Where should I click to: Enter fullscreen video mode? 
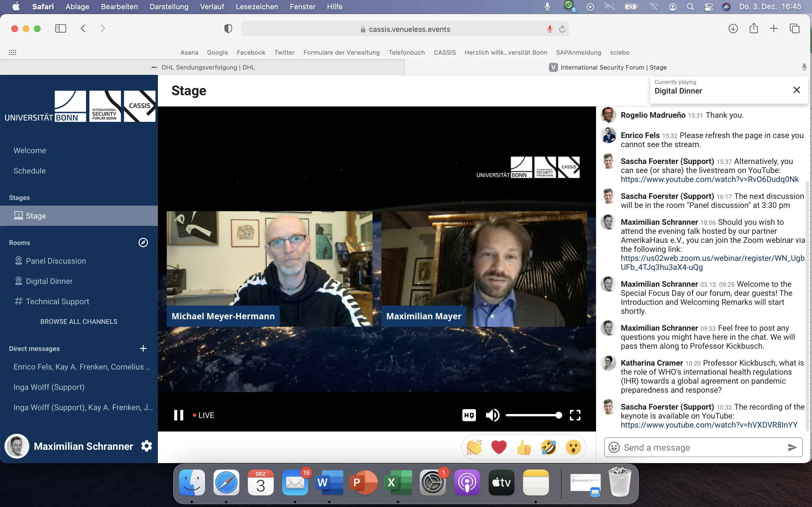coord(575,415)
